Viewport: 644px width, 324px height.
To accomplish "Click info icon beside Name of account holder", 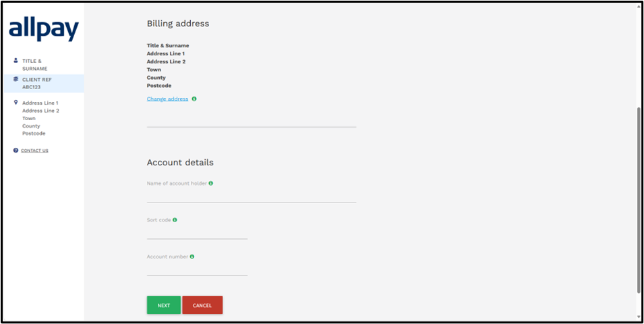I will [x=210, y=184].
